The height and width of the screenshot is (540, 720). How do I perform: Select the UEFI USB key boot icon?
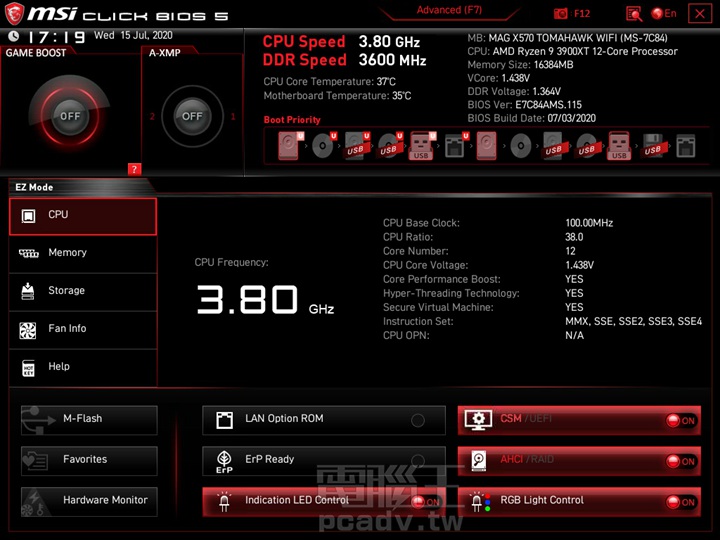pos(422,146)
